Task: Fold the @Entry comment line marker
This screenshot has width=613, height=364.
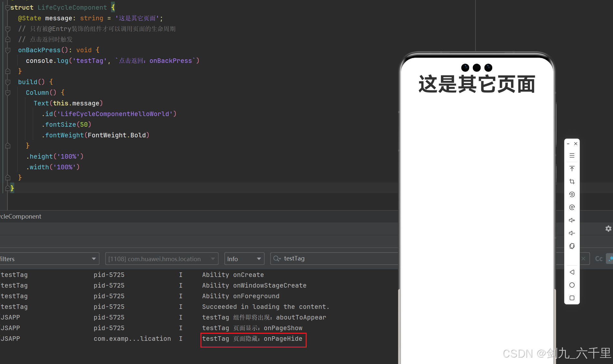Action: [8, 29]
